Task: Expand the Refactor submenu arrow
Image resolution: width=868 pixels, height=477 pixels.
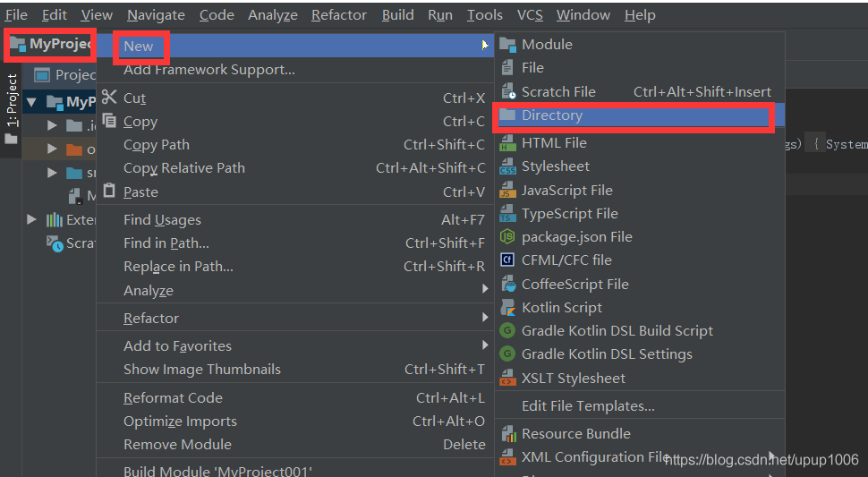Action: pos(485,318)
